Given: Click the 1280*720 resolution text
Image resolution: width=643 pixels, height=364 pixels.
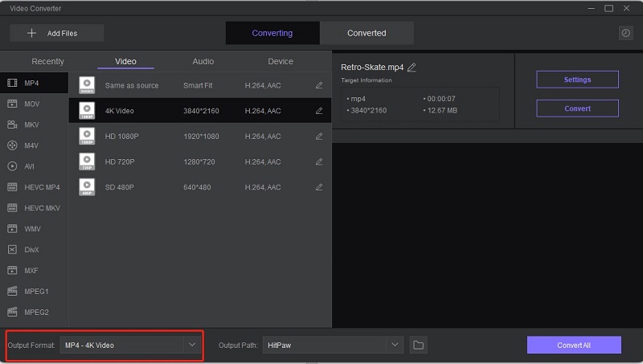Looking at the screenshot, I should 199,162.
